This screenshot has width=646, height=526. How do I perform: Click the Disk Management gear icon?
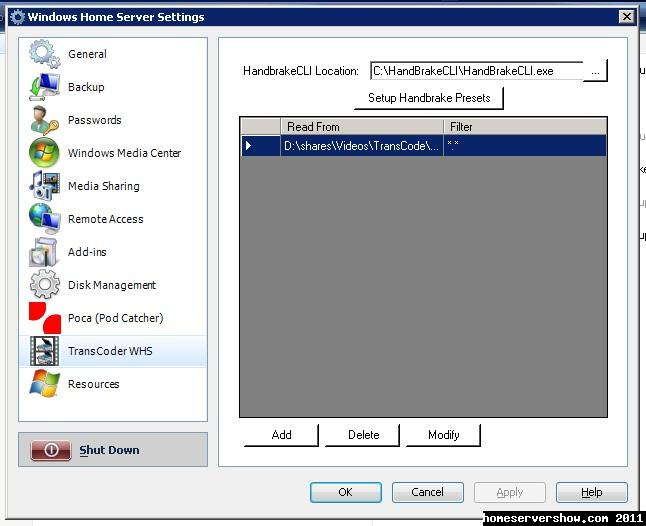[44, 284]
